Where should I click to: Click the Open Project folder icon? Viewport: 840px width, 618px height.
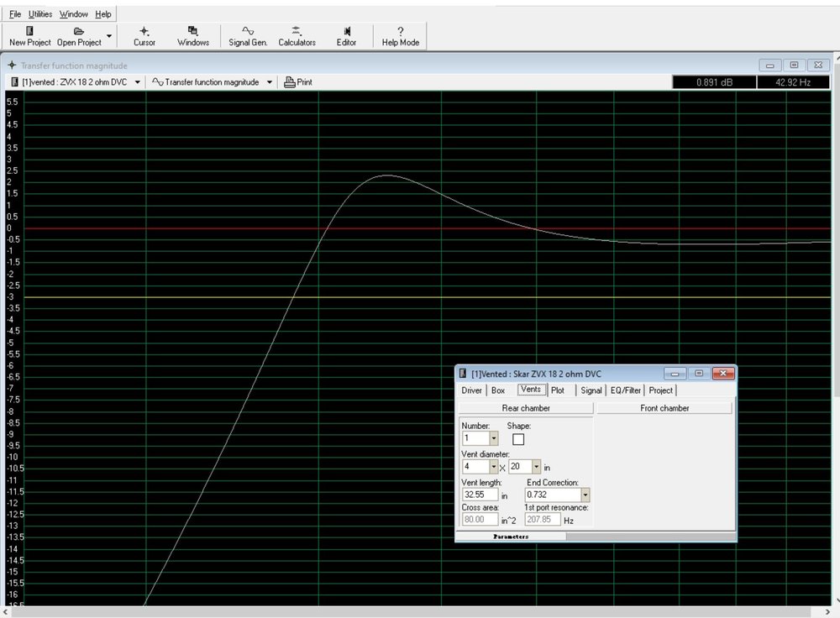(79, 31)
